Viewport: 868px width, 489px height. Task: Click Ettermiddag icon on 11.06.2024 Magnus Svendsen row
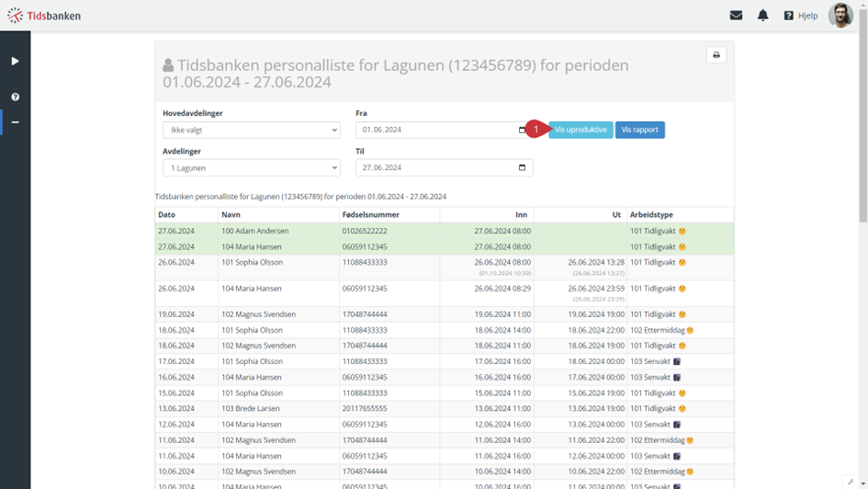point(690,440)
